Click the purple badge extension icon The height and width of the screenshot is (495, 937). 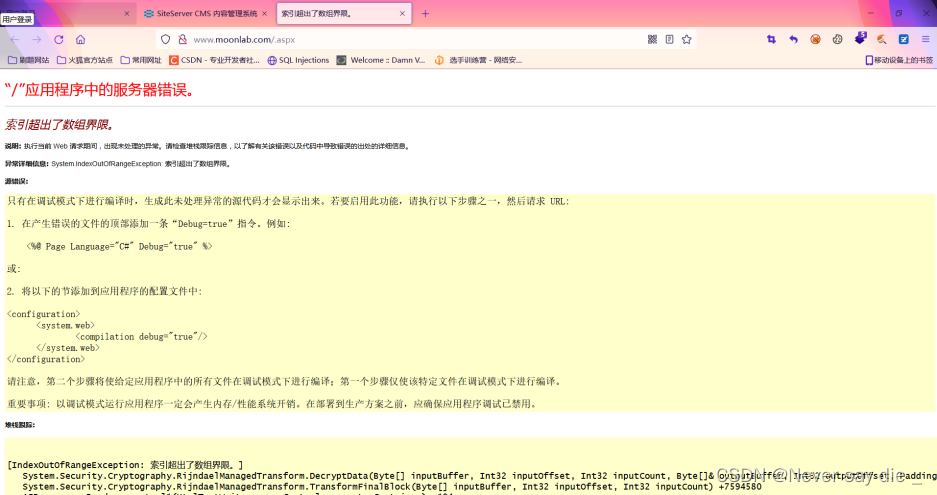pos(860,38)
